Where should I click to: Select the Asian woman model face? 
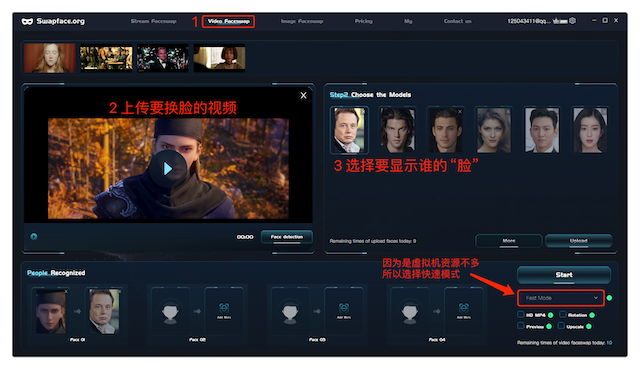590,130
